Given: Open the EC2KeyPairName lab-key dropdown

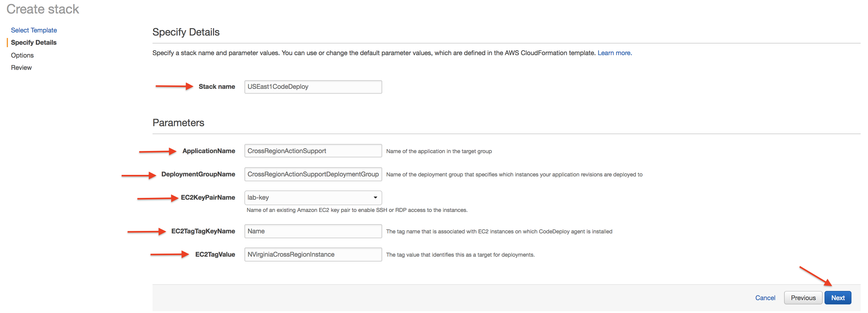Looking at the screenshot, I should click(308, 198).
